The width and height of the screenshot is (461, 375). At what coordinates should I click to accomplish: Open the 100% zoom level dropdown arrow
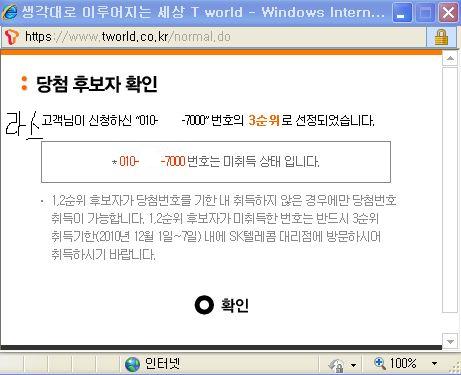point(434,363)
